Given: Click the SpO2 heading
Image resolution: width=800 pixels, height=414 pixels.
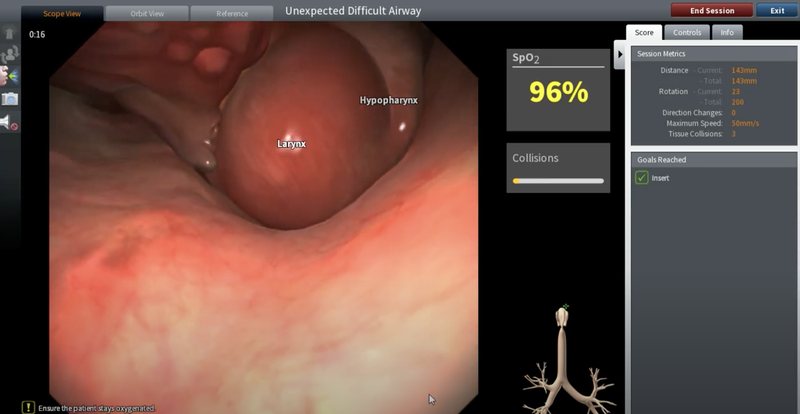Looking at the screenshot, I should [526, 58].
